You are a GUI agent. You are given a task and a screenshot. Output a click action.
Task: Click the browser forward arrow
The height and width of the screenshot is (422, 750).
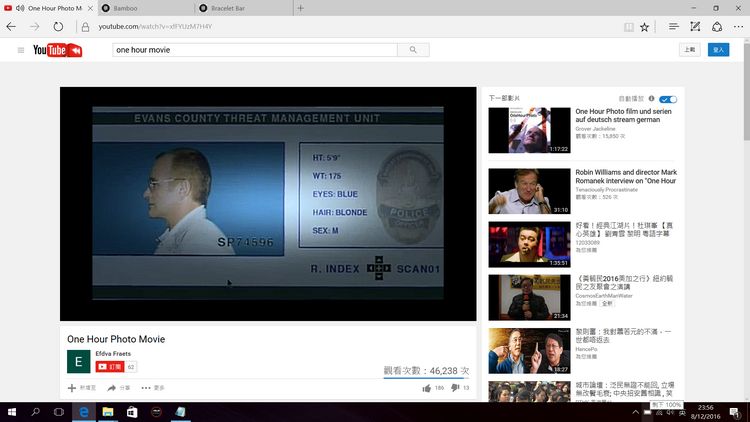(35, 27)
